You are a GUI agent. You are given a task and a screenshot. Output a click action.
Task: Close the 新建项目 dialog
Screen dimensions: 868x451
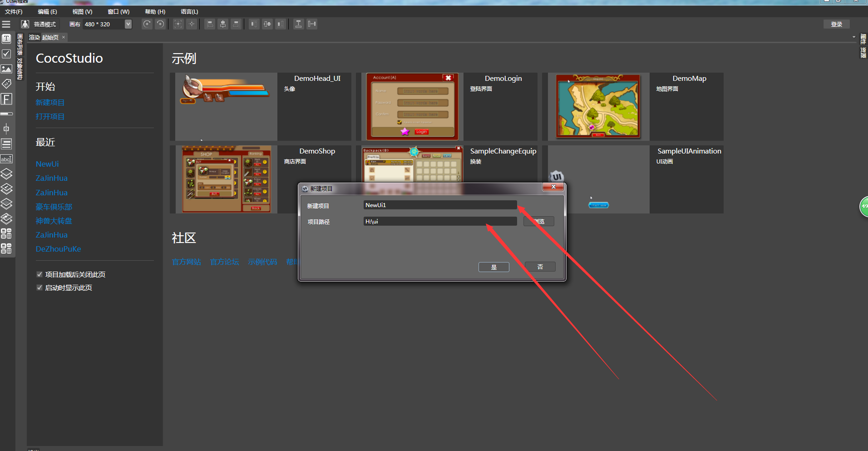[553, 187]
